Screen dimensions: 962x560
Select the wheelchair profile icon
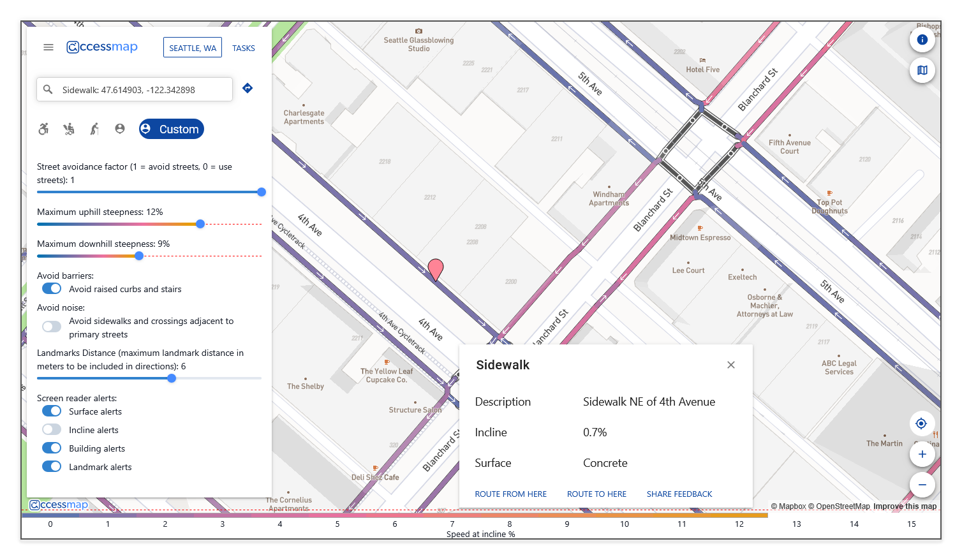coord(43,129)
